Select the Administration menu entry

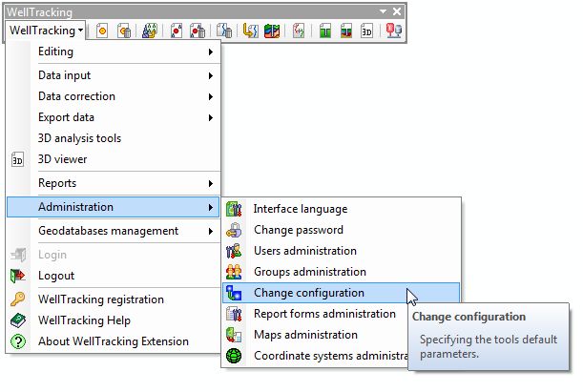coord(114,207)
